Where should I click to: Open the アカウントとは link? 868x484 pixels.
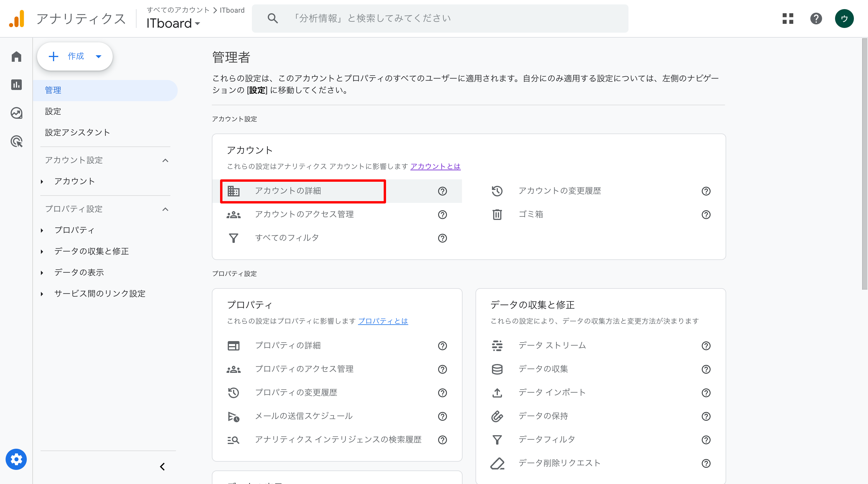tap(435, 166)
